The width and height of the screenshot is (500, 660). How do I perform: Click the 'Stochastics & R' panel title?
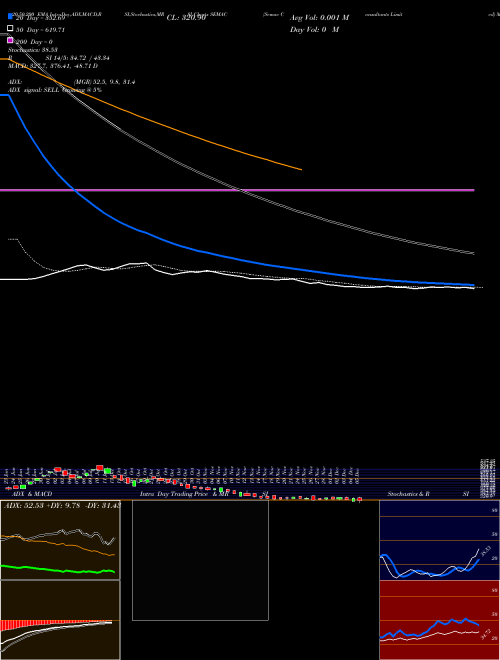408,494
